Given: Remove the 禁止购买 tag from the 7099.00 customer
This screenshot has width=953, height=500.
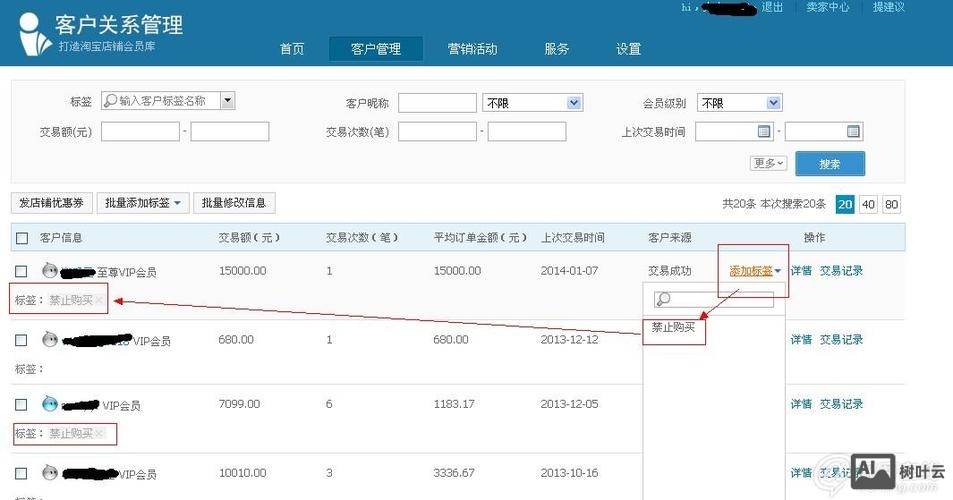Looking at the screenshot, I should (x=98, y=433).
